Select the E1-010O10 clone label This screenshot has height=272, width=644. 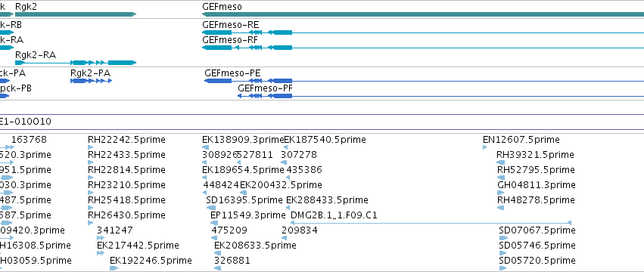tap(25, 122)
